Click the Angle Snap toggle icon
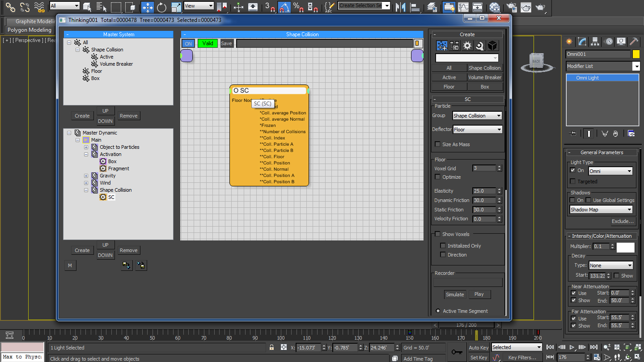This screenshot has width=644, height=362. (284, 7)
